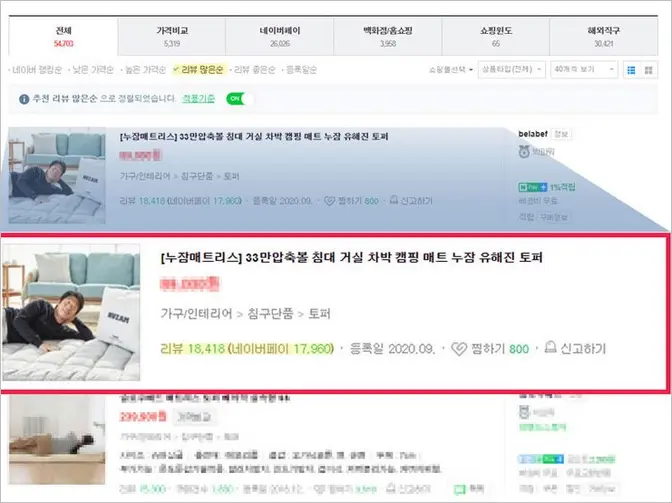Open 구매정보 under the belabef seller

pyautogui.click(x=554, y=217)
